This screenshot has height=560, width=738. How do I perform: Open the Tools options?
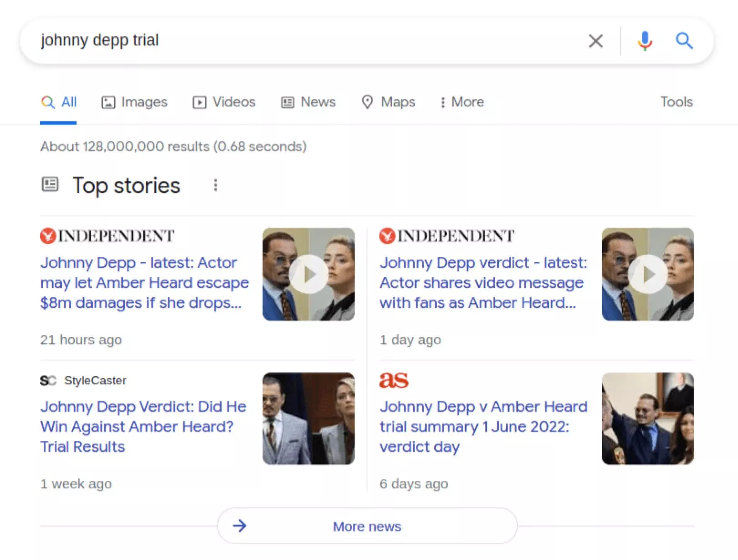[x=676, y=102]
